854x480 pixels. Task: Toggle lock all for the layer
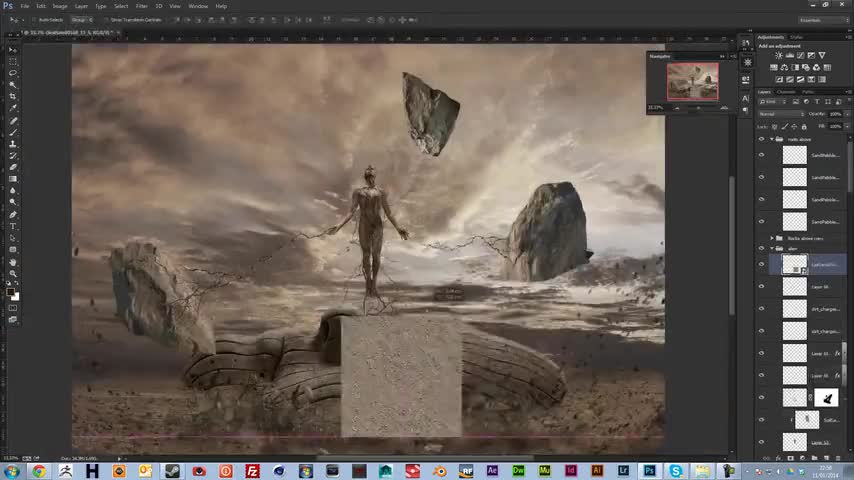(804, 126)
